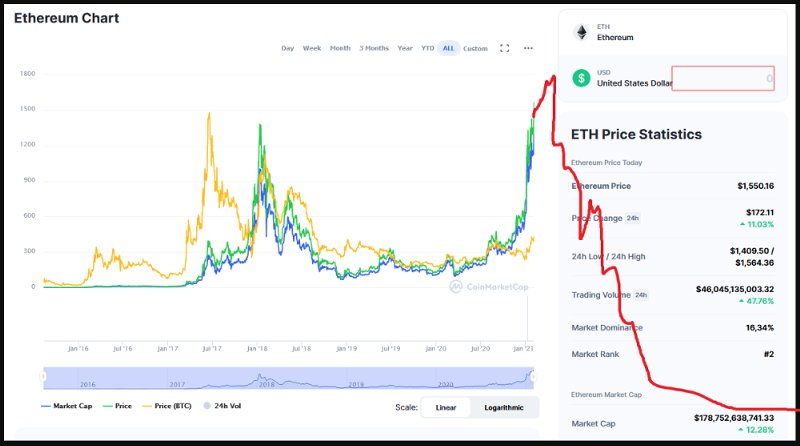Select the 3 Months time range
The image size is (800, 446).
374,48
